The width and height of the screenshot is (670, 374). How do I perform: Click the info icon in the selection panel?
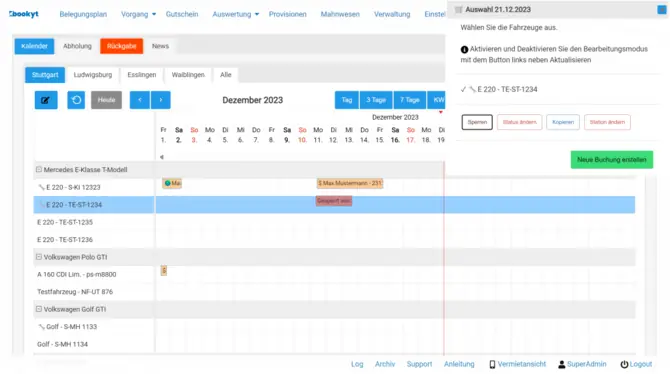tap(464, 50)
